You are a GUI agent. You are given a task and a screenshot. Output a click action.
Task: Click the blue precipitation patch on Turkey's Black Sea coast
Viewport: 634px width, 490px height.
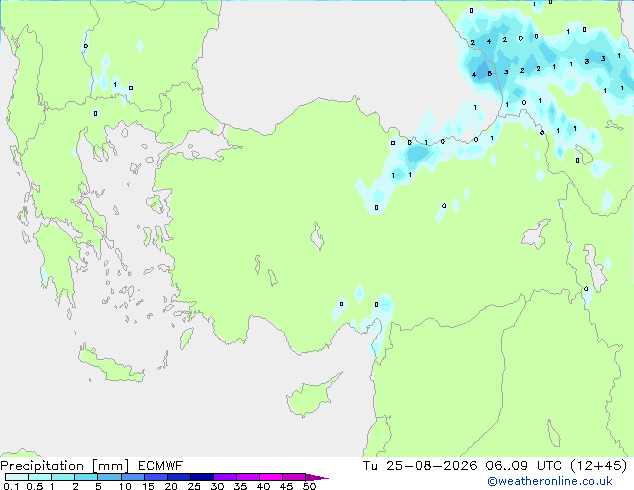coord(417,154)
